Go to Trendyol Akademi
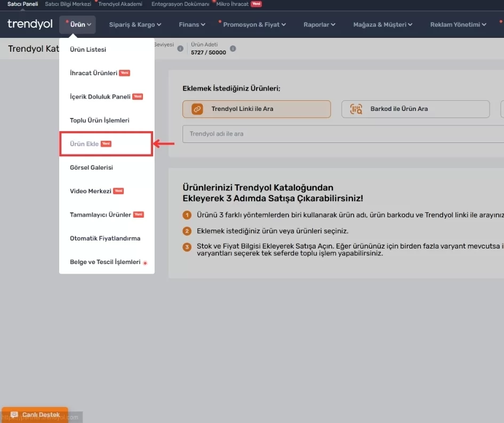The width and height of the screenshot is (504, 423). point(120,4)
